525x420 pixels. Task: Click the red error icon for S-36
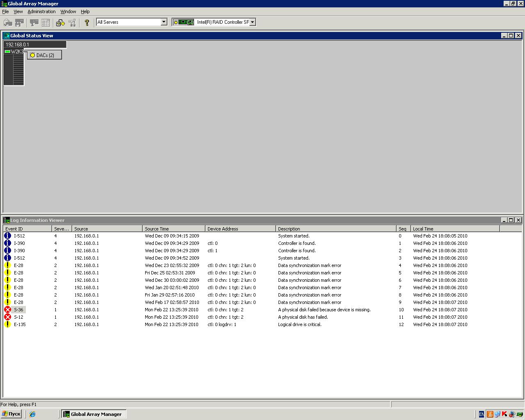point(7,310)
